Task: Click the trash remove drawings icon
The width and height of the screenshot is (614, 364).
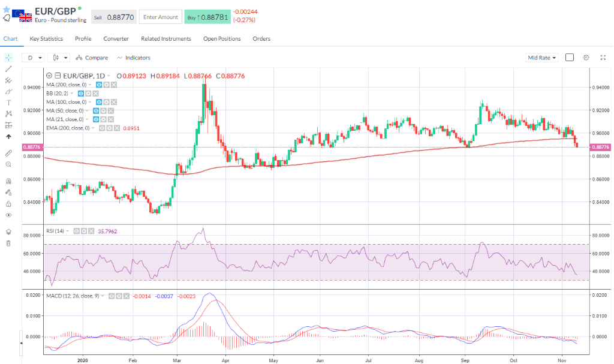Action: [x=8, y=243]
